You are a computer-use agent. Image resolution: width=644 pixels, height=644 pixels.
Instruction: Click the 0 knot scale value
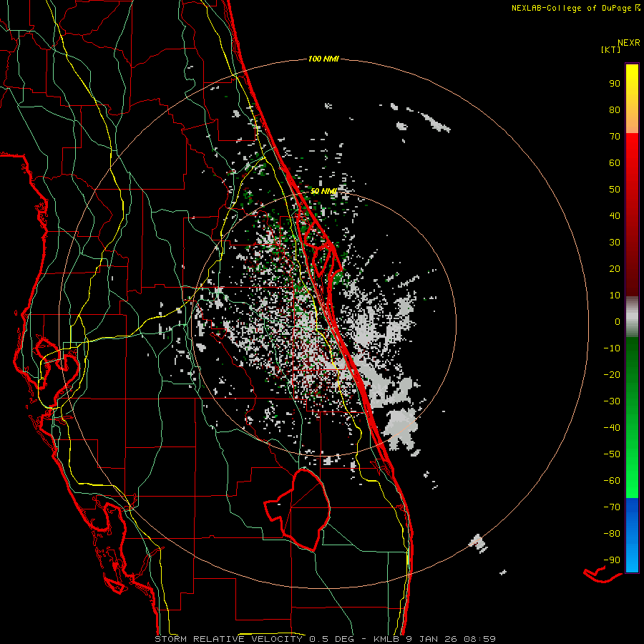coord(618,321)
